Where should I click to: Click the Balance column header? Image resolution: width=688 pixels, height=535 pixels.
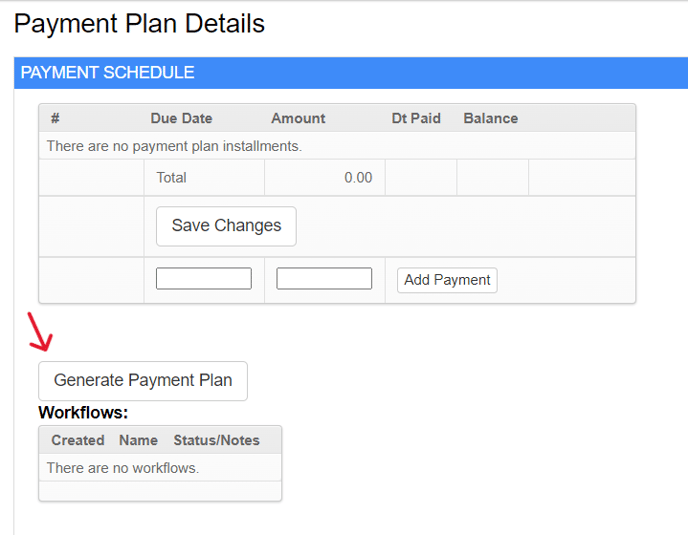point(490,118)
